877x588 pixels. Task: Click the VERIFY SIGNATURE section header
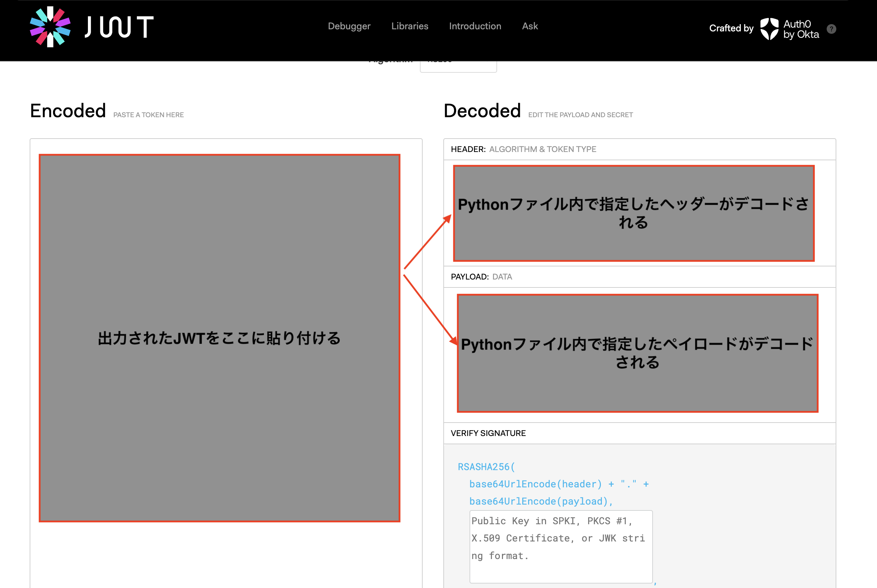point(488,433)
